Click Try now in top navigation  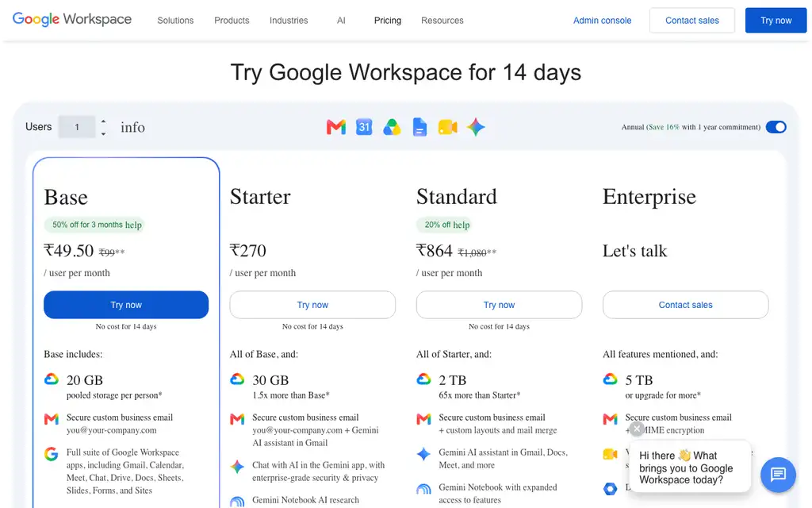coord(776,20)
